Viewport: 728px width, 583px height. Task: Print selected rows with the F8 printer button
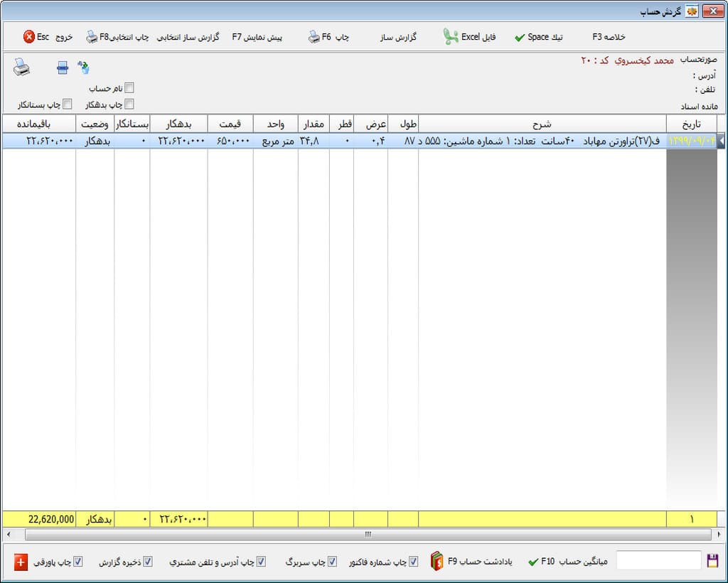[x=117, y=37]
